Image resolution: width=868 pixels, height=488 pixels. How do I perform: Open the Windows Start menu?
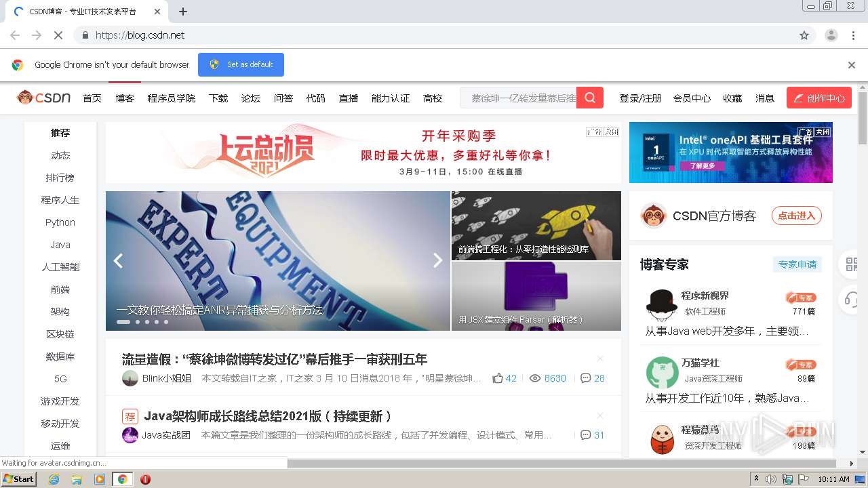pyautogui.click(x=19, y=479)
